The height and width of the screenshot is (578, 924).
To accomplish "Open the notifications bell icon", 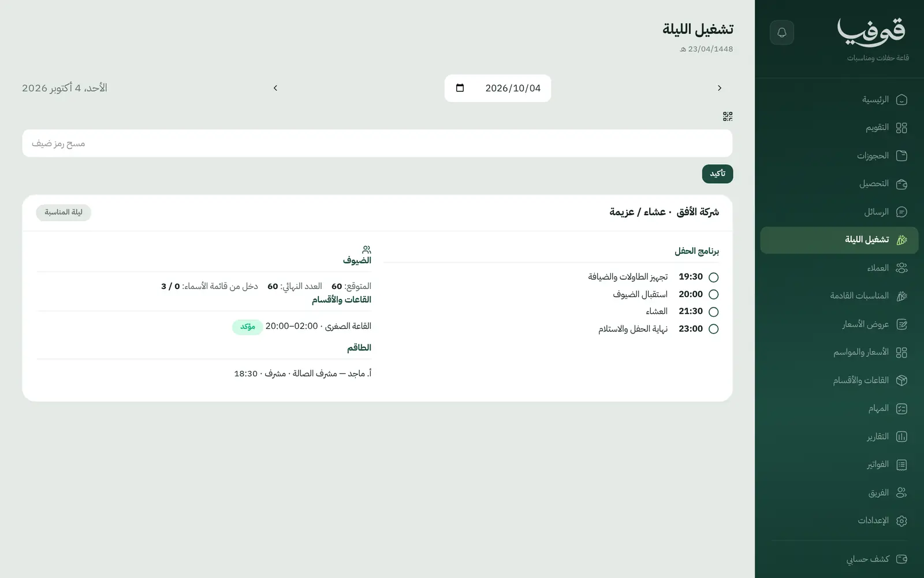I will coord(782,32).
